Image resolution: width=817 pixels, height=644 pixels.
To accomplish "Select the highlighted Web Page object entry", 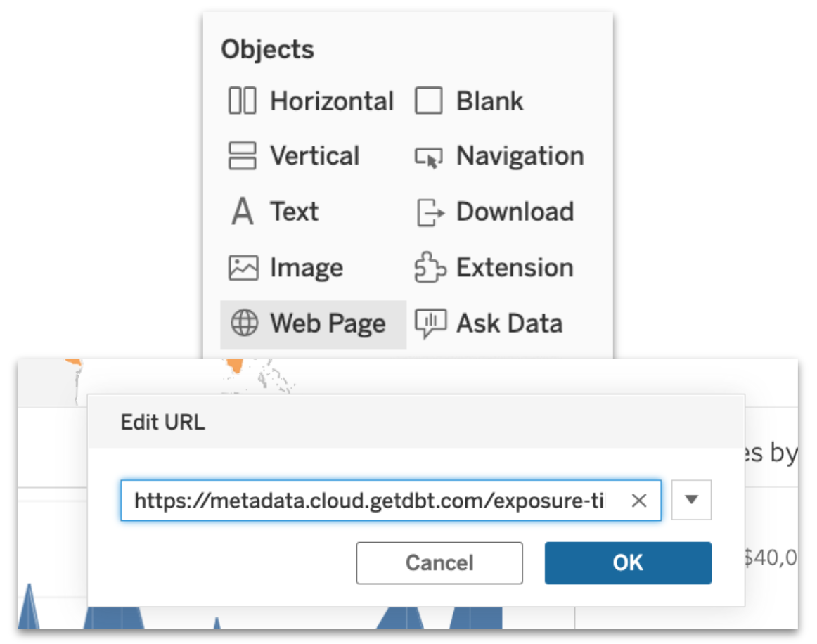I will pos(313,323).
